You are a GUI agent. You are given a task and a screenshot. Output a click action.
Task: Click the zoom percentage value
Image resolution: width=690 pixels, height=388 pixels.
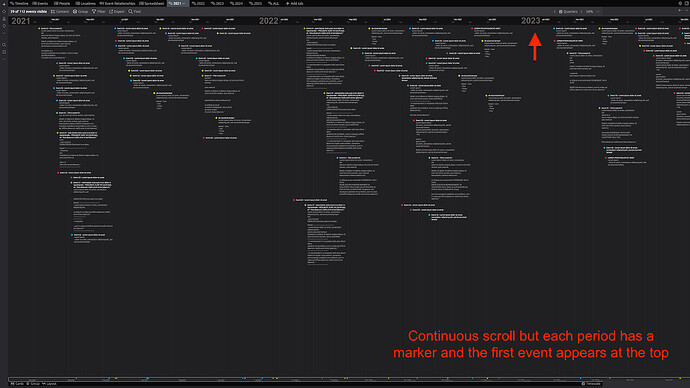(589, 11)
